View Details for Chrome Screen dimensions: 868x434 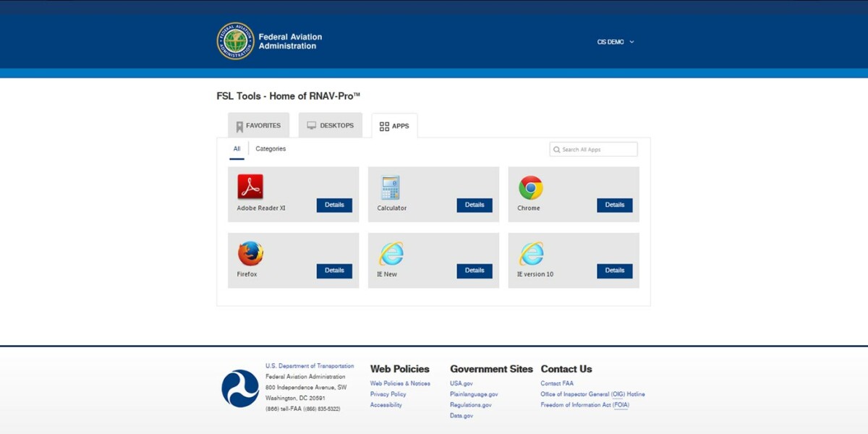tap(614, 205)
